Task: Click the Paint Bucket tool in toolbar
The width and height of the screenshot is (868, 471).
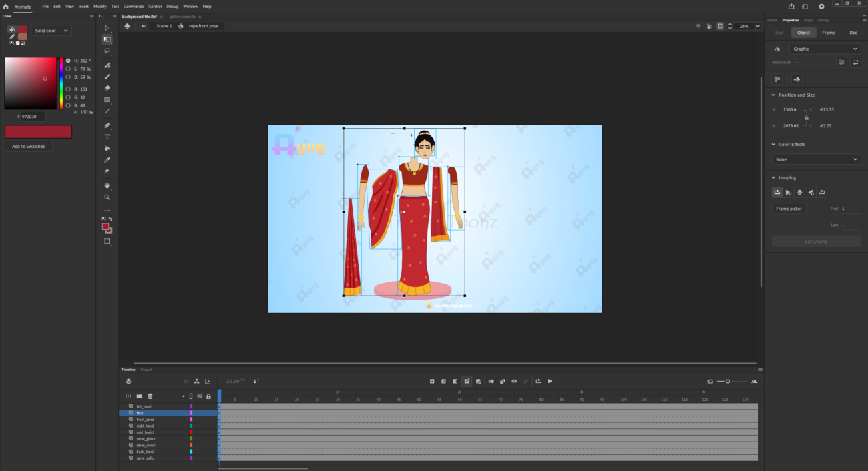Action: 107,149
